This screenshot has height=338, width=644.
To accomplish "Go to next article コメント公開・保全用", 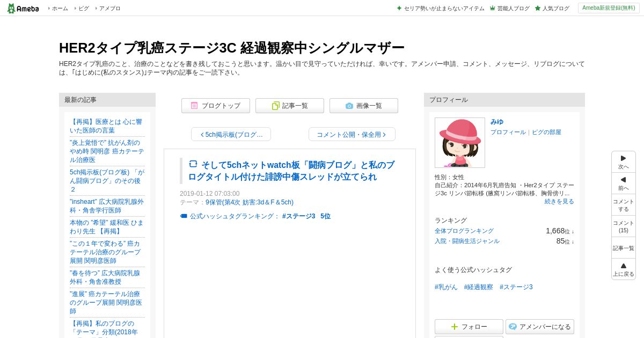I will pyautogui.click(x=352, y=134).
